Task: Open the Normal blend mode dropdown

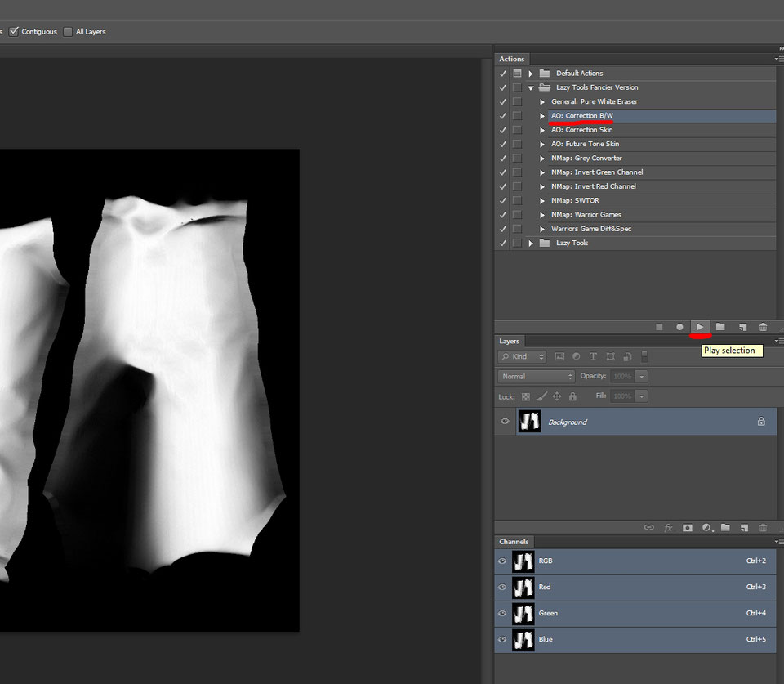Action: 536,377
